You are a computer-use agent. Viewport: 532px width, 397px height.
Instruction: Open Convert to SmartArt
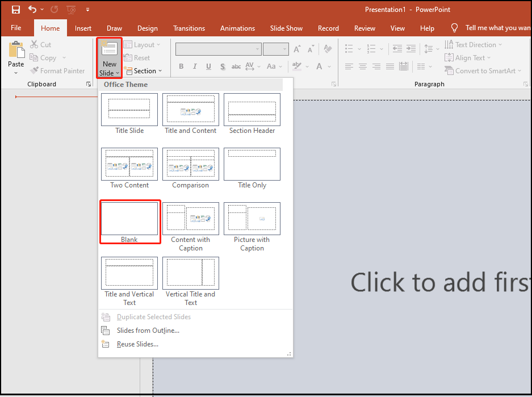[483, 70]
